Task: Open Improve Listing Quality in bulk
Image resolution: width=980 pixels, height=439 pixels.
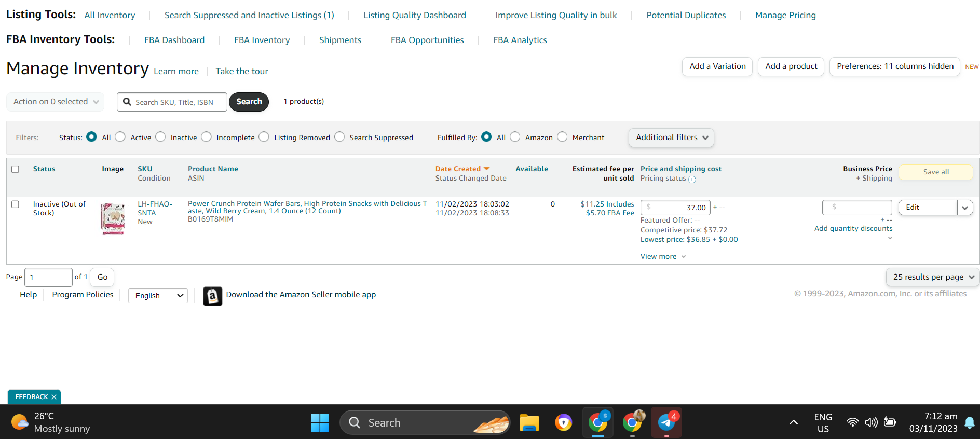Action: point(556,16)
